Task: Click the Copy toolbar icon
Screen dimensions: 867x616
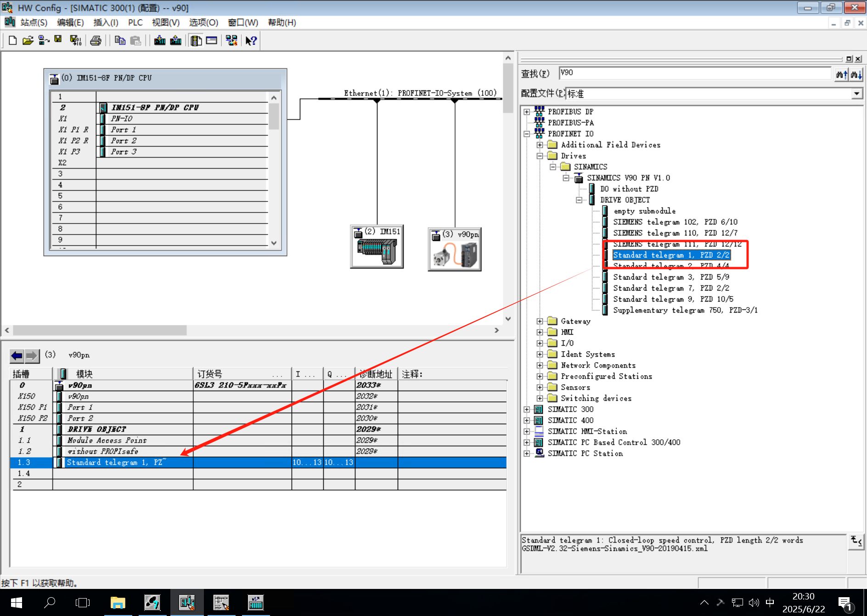Action: pos(120,40)
